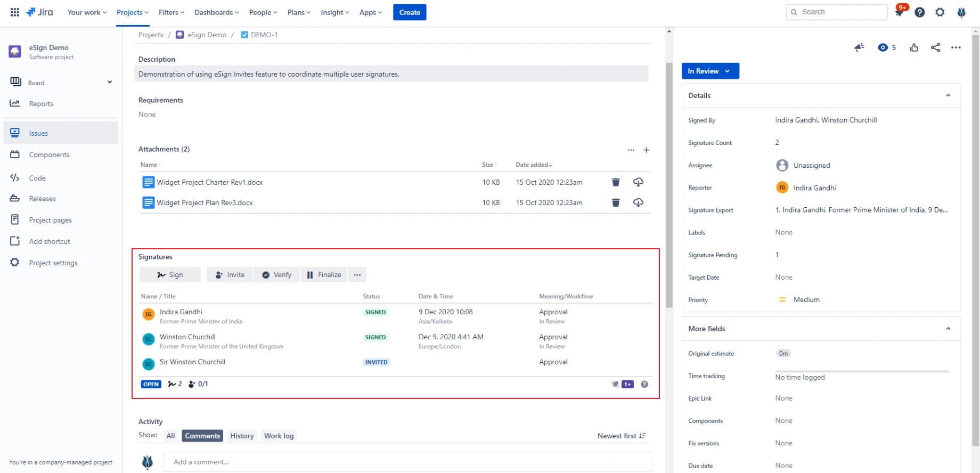Open the Projects breadcrumb link
This screenshot has width=980, height=473.
click(151, 35)
